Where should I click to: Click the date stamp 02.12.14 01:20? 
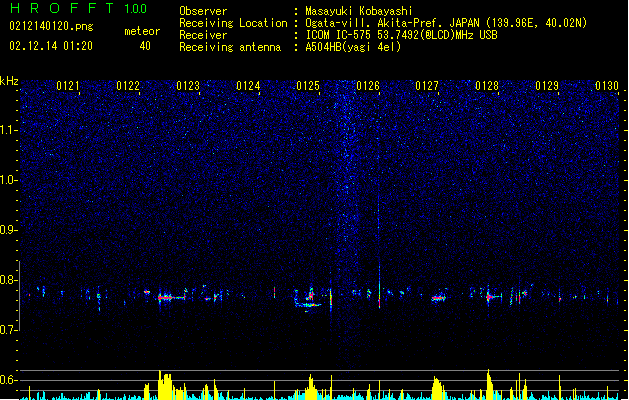tap(51, 46)
